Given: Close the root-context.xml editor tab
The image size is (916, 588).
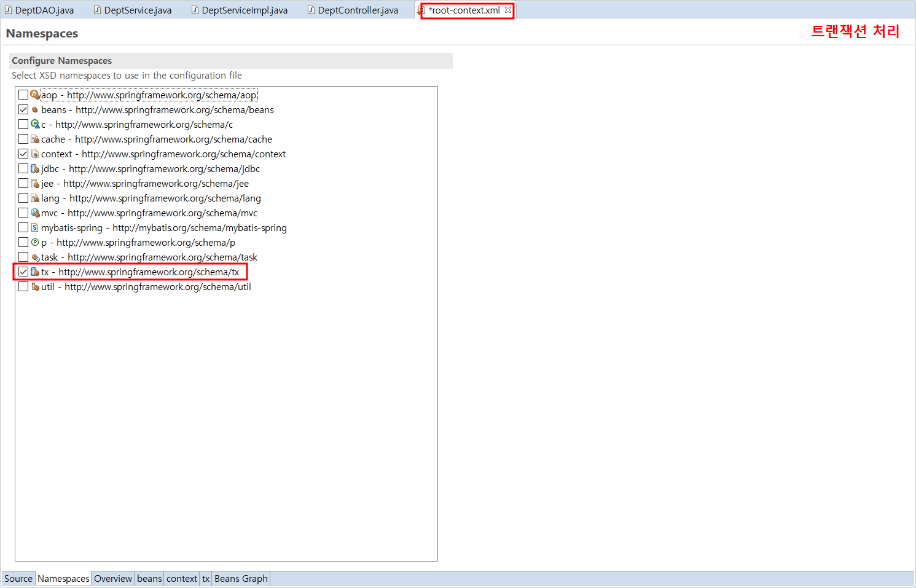Looking at the screenshot, I should pos(508,10).
